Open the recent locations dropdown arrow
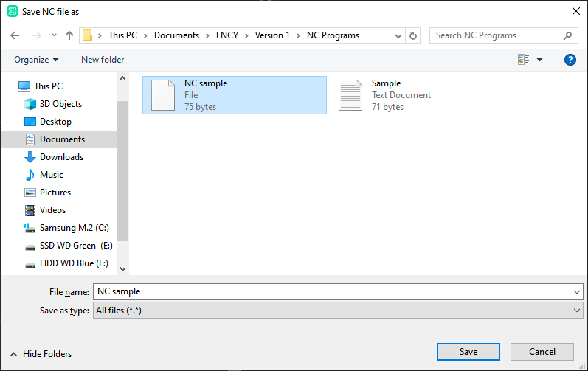 (x=54, y=35)
